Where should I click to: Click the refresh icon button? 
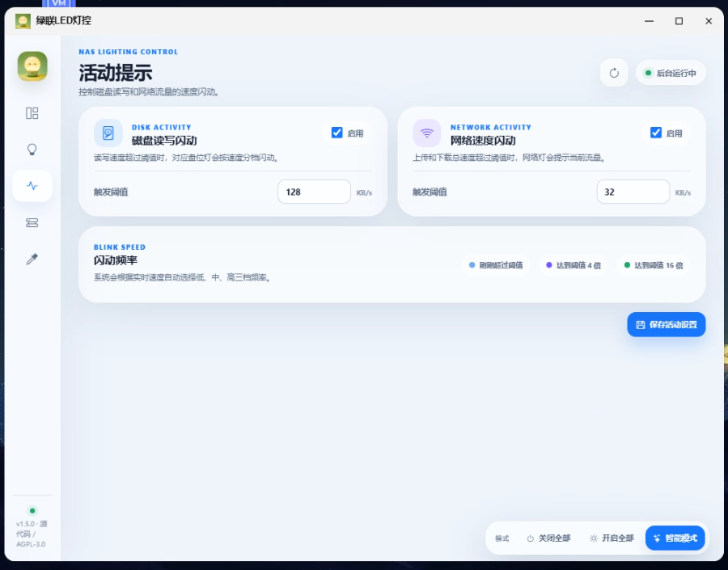(614, 73)
